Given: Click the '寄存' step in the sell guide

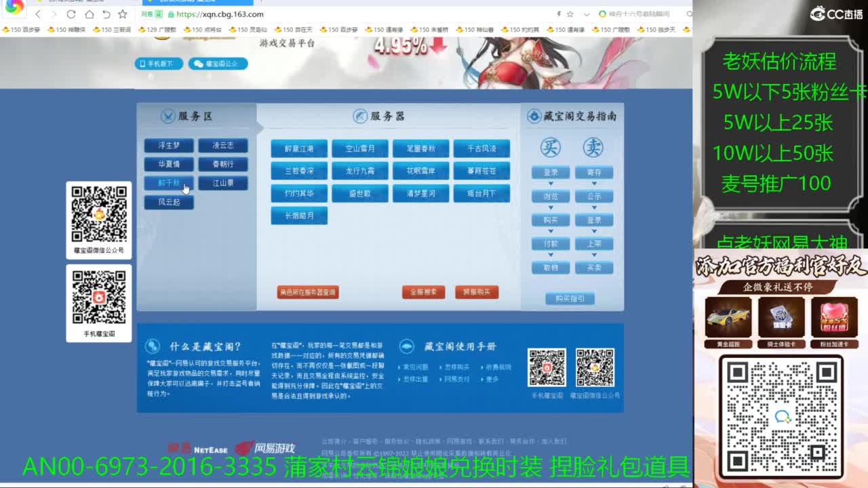Looking at the screenshot, I should point(594,173).
